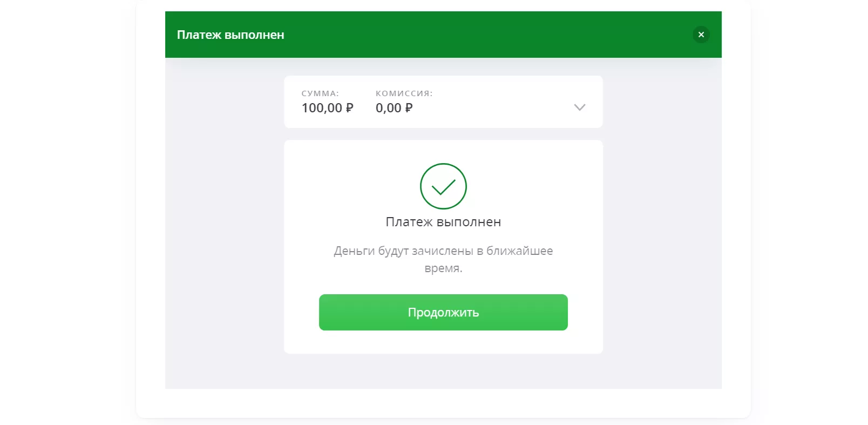
Task: Click the ruble sign after 0,00
Action: [x=409, y=108]
